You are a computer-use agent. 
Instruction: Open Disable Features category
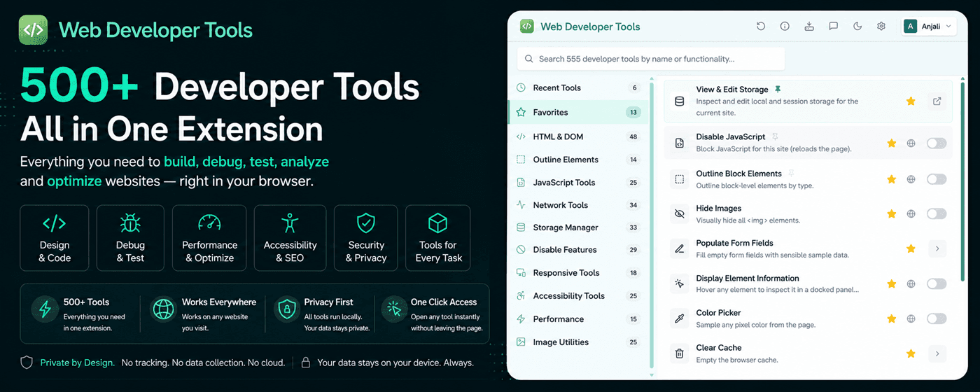(578, 250)
